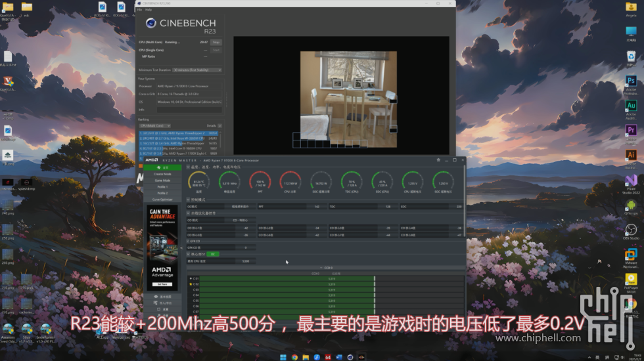The height and width of the screenshot is (361, 644).
Task: Click the Cinebench Info input field
Action: pos(189,110)
